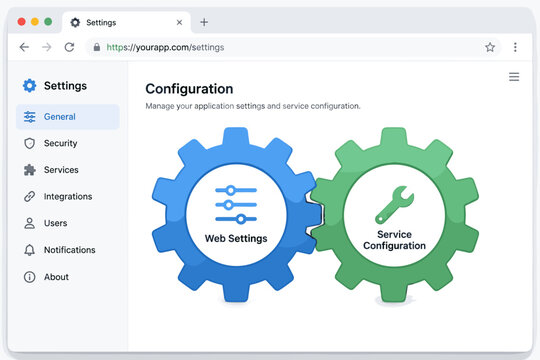Open Security in the sidebar
Viewport: 540px width, 360px height.
coord(68,143)
